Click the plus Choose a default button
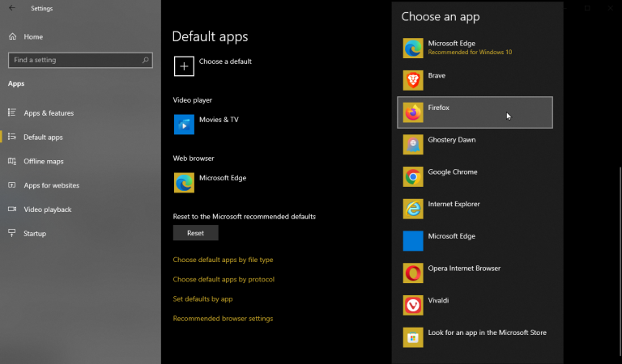Screen dimensions: 622x364 click(185, 66)
